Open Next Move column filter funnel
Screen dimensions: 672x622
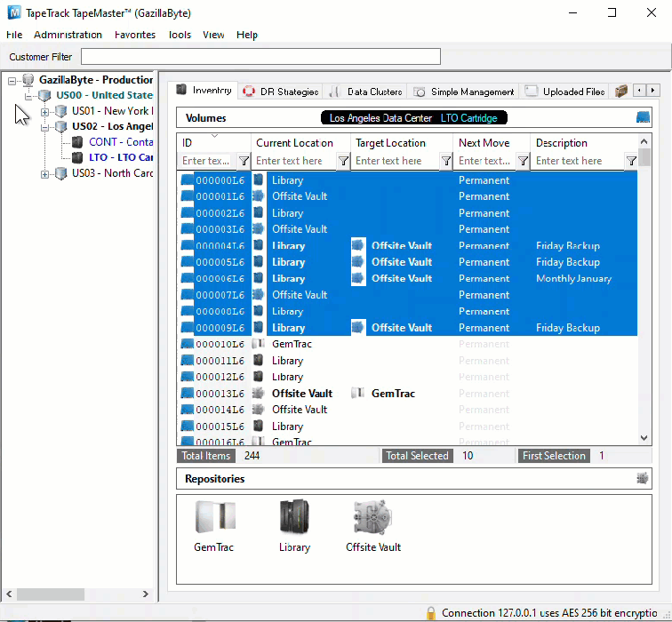523,161
